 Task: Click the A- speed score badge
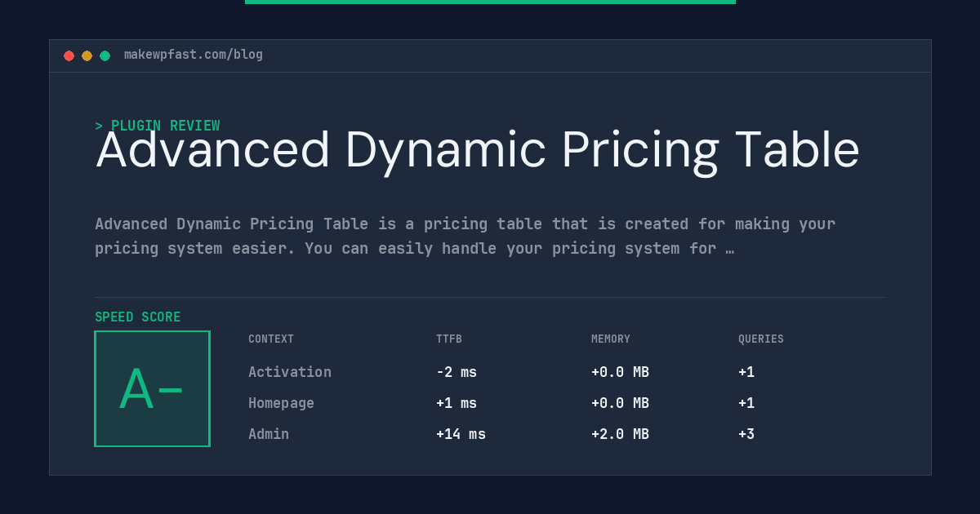(152, 388)
